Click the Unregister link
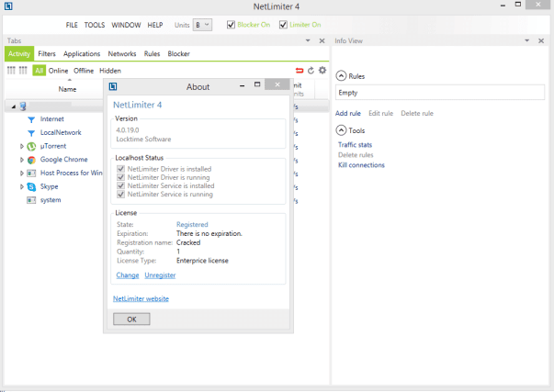This screenshot has height=392, width=554. 160,275
